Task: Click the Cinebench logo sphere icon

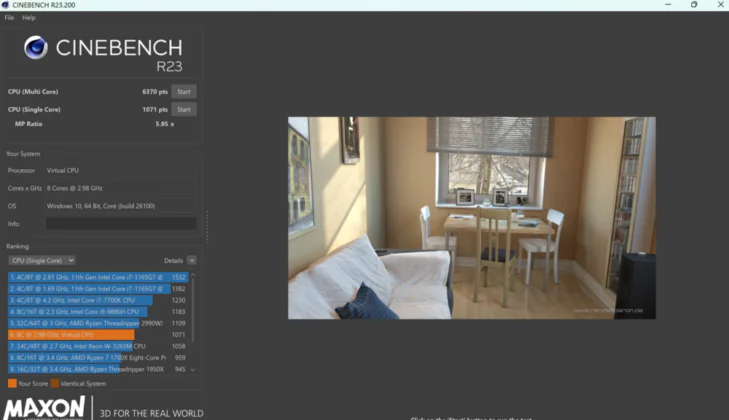Action: tap(35, 47)
